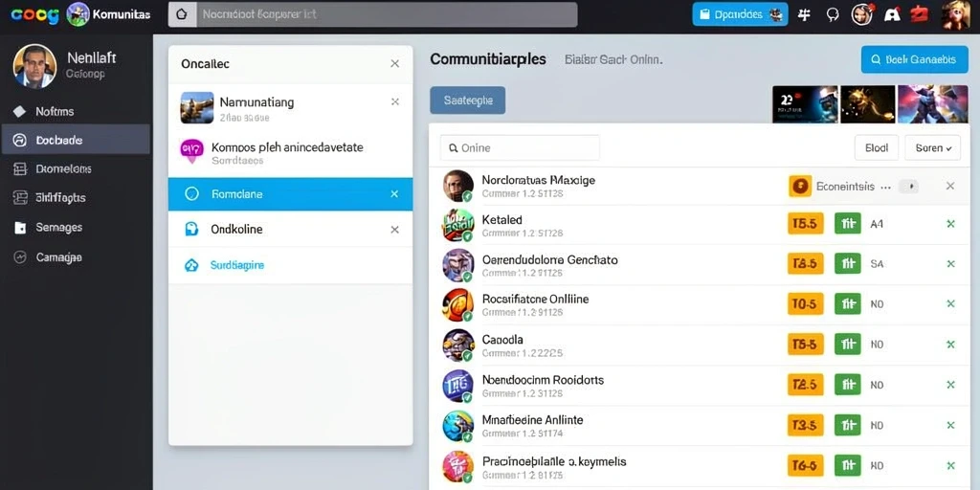Screen dimensions: 980x490
Task: Open the red flag icon in the top bar
Action: tap(920, 14)
